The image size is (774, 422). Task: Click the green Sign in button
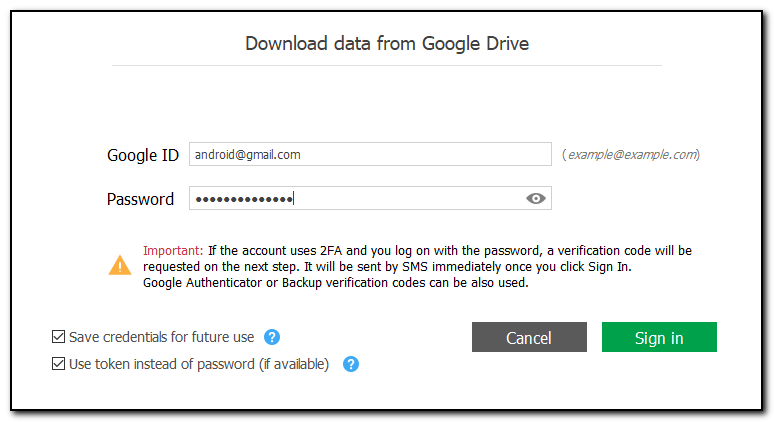coord(659,338)
